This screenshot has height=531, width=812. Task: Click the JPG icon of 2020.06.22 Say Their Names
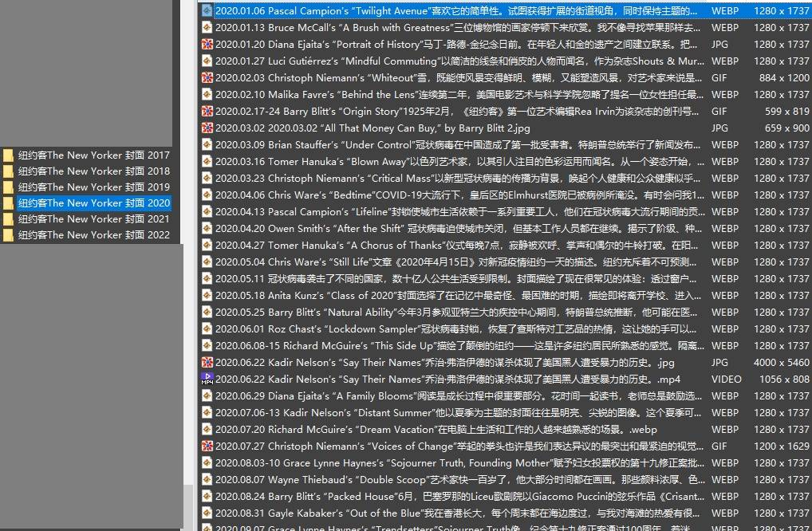pos(207,362)
